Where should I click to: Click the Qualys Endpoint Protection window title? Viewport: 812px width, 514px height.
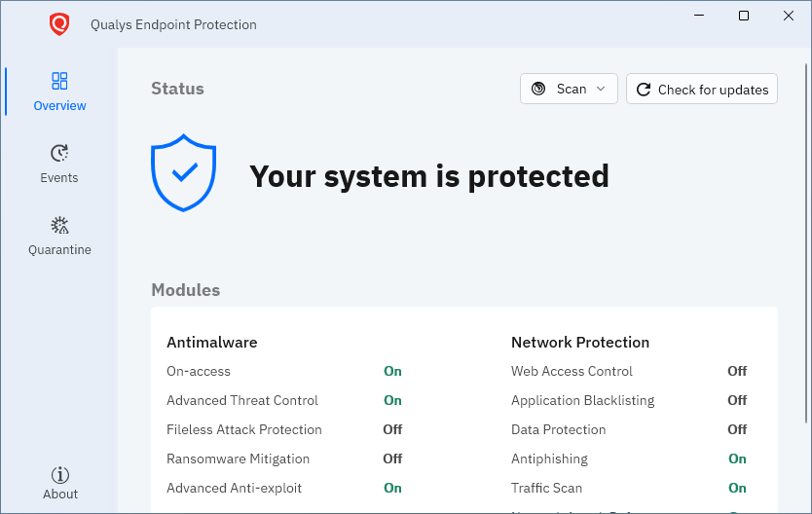pyautogui.click(x=173, y=25)
